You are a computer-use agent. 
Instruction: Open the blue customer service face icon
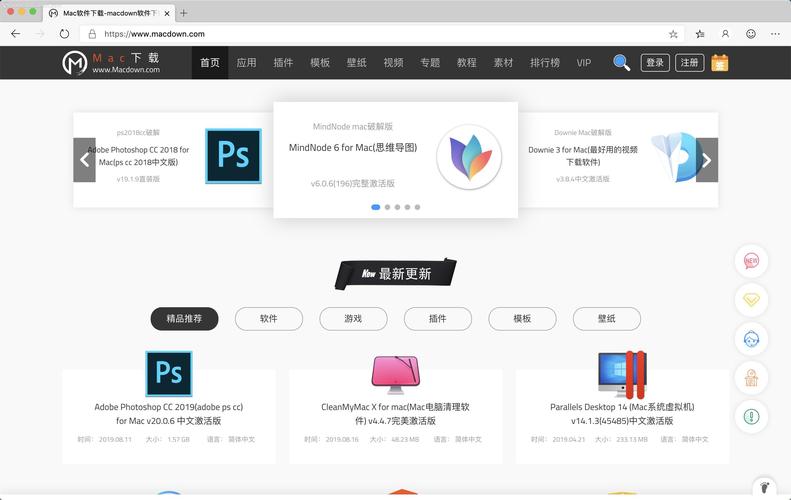(x=751, y=339)
